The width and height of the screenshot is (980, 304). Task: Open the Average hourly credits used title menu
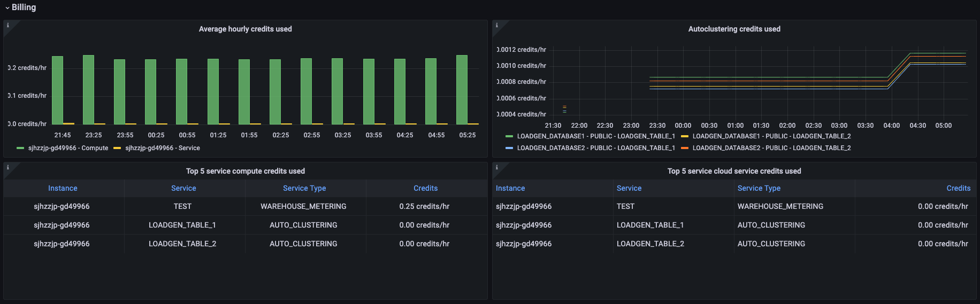tap(245, 29)
